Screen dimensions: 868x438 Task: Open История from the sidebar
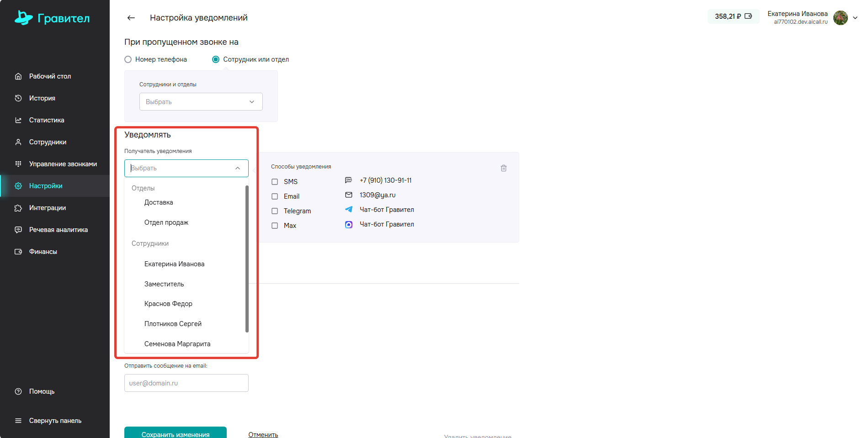point(42,98)
